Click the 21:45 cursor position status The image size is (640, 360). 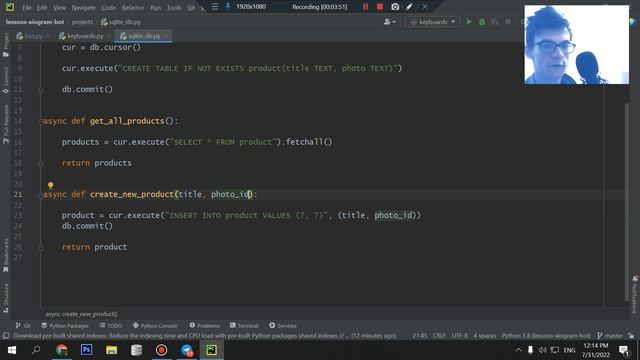pos(420,336)
